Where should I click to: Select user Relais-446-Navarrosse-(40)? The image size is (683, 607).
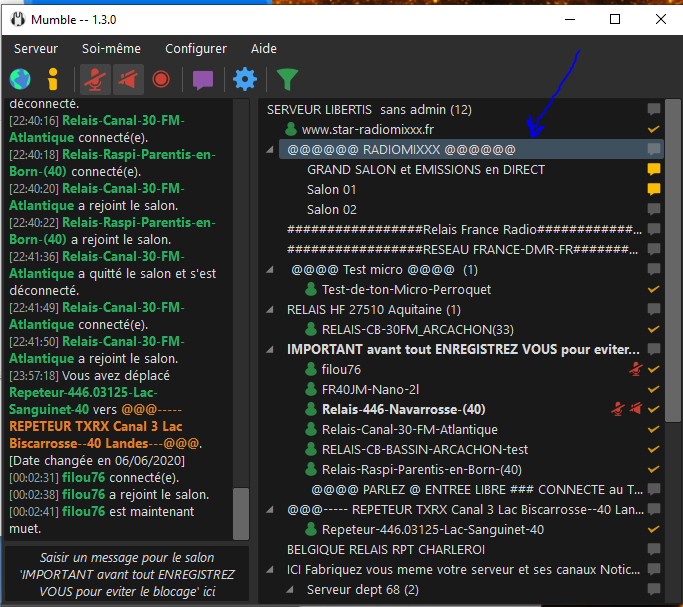point(403,410)
